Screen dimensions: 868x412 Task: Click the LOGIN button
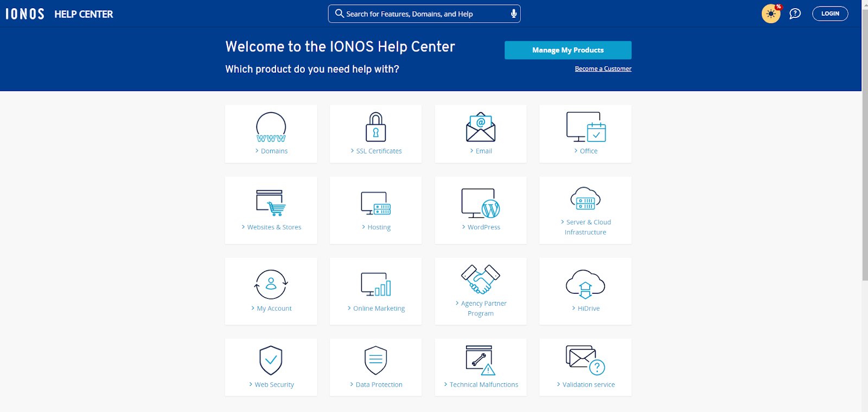coord(830,14)
